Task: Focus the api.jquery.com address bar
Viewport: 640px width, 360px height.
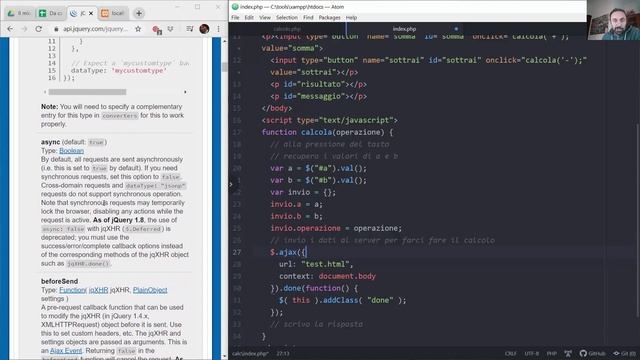Action: (x=95, y=29)
